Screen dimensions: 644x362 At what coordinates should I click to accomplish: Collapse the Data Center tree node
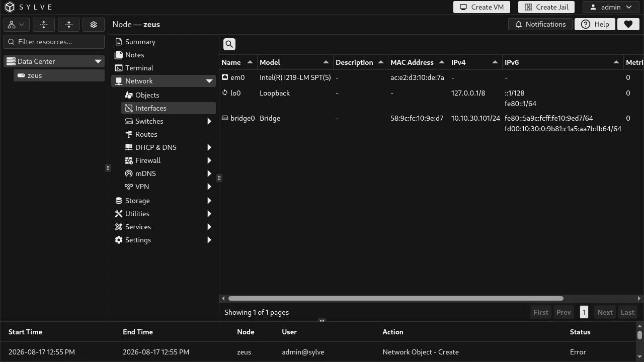(98, 61)
